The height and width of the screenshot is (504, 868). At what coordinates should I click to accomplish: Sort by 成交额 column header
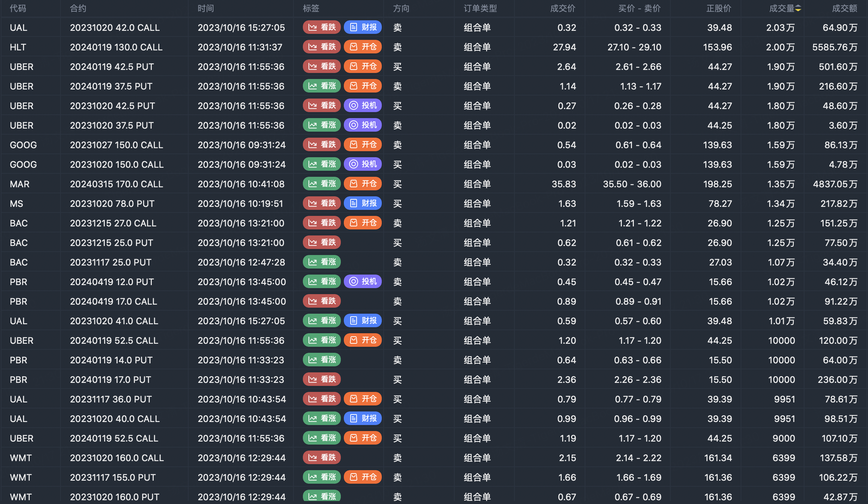(x=845, y=8)
